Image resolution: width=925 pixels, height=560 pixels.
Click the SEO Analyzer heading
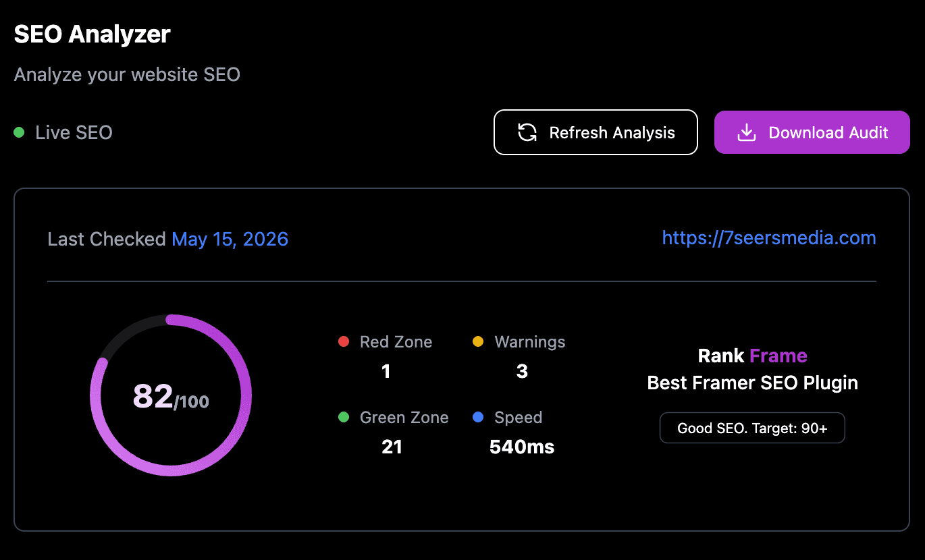click(x=92, y=34)
